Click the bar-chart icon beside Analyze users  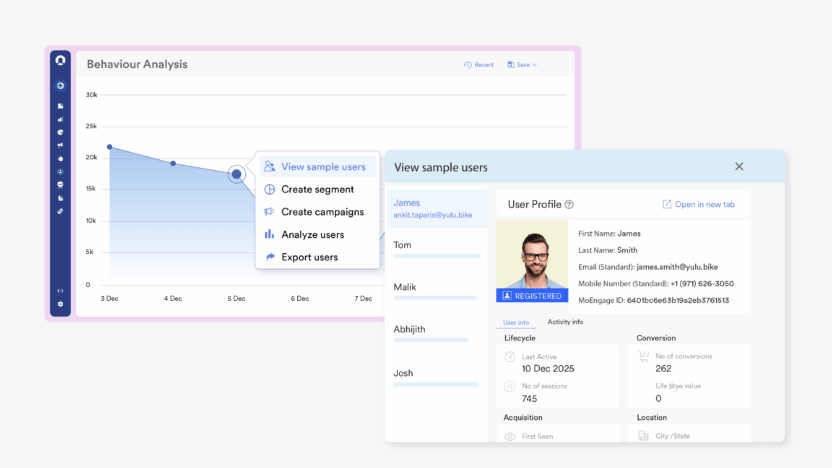pyautogui.click(x=269, y=234)
